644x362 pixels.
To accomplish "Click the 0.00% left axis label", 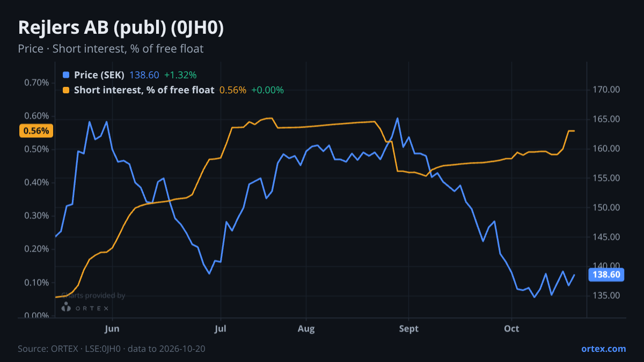I will 36,316.
